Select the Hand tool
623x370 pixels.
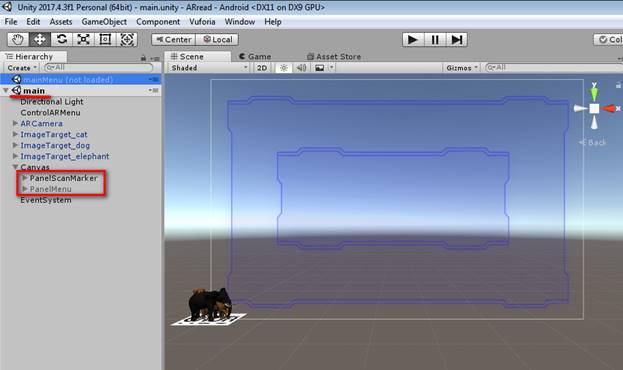pyautogui.click(x=18, y=39)
